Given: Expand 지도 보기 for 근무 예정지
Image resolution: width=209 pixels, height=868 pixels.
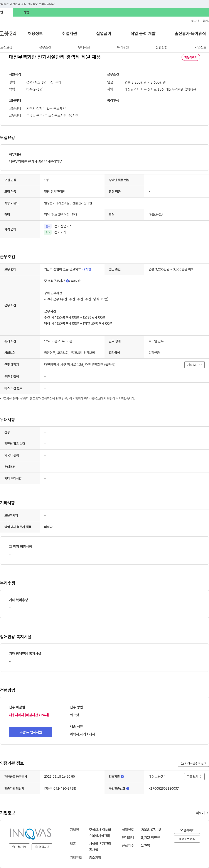Looking at the screenshot, I should 194,365.
